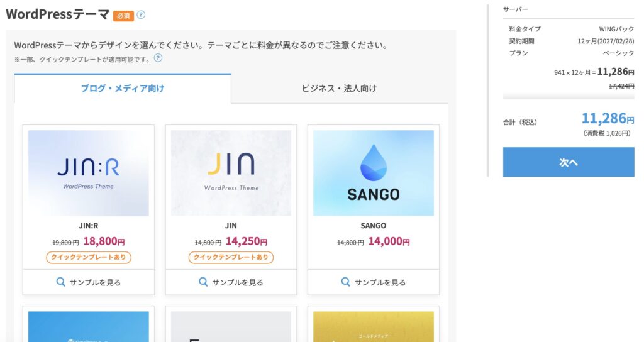The width and height of the screenshot is (644, 342).
Task: Select the gray theme card in second row
Action: pyautogui.click(x=231, y=326)
